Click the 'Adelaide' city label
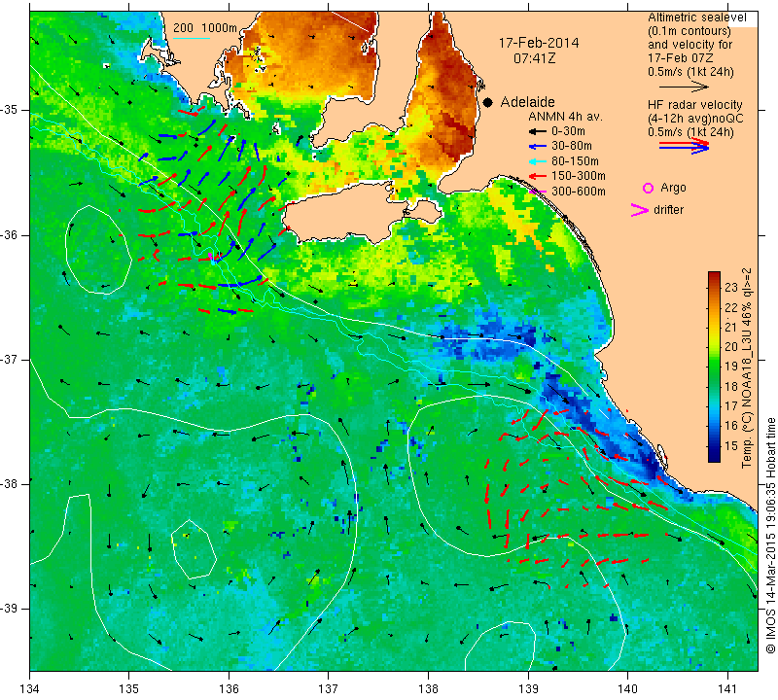Screen dimensions: 778x700 coord(527,102)
